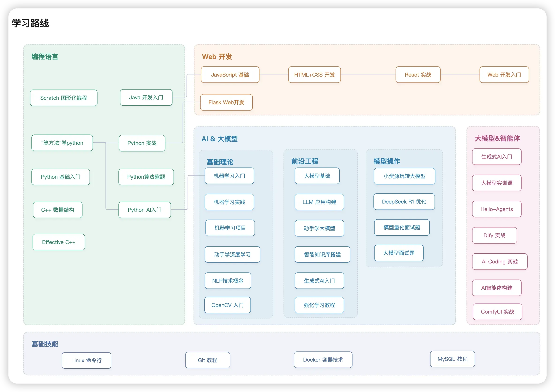Open the Dify 实战 course

tap(494, 235)
